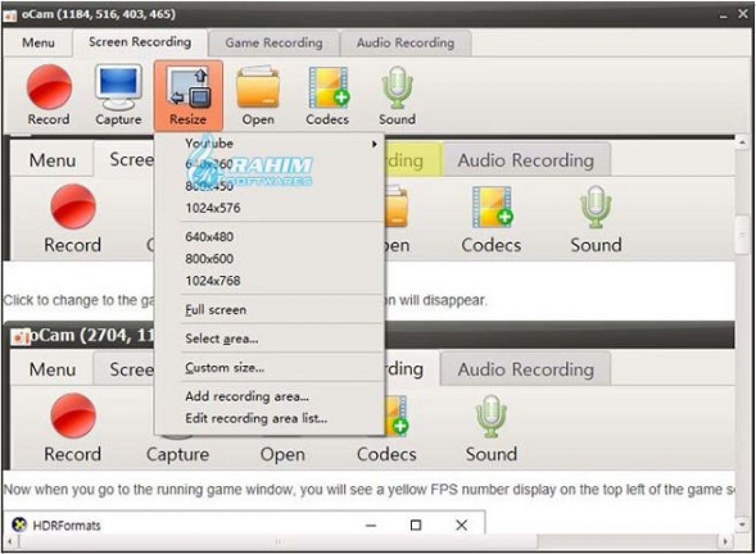
Task: Select Full screen recording option
Action: pos(216,309)
